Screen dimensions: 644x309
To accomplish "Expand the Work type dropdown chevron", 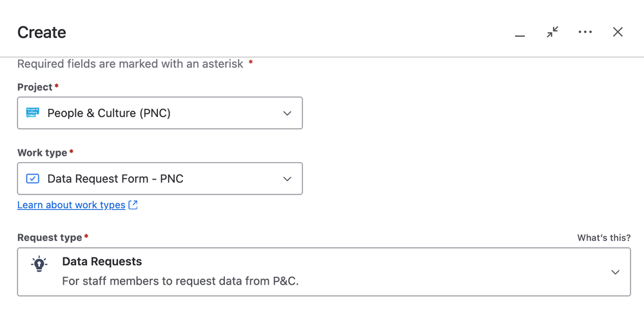I will pyautogui.click(x=287, y=179).
